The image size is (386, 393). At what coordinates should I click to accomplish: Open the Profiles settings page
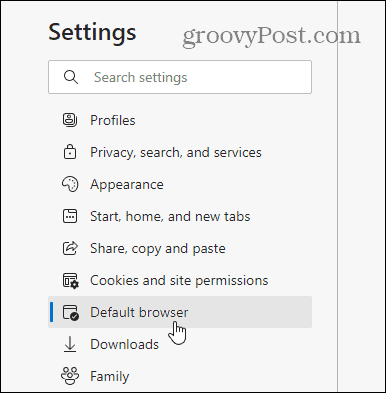click(x=180, y=120)
